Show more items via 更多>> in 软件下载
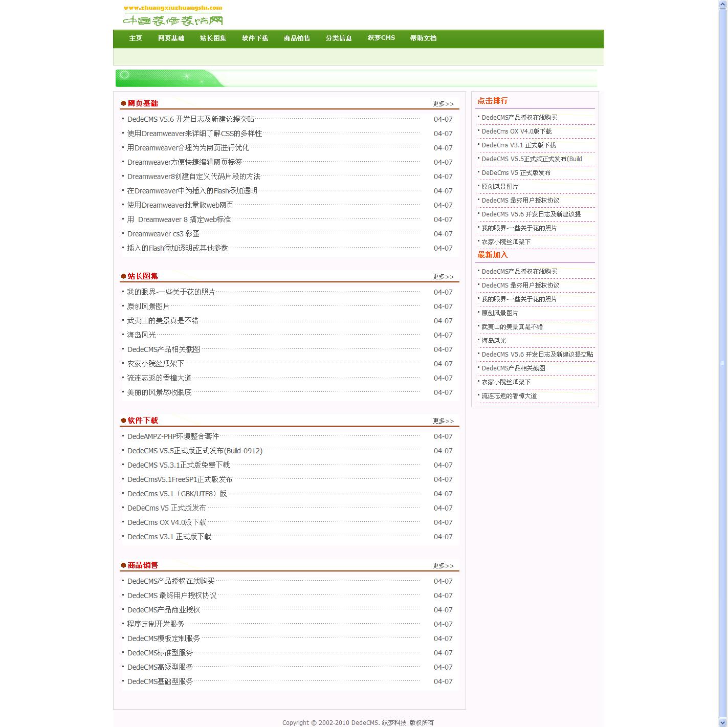728x727 pixels. [x=443, y=421]
